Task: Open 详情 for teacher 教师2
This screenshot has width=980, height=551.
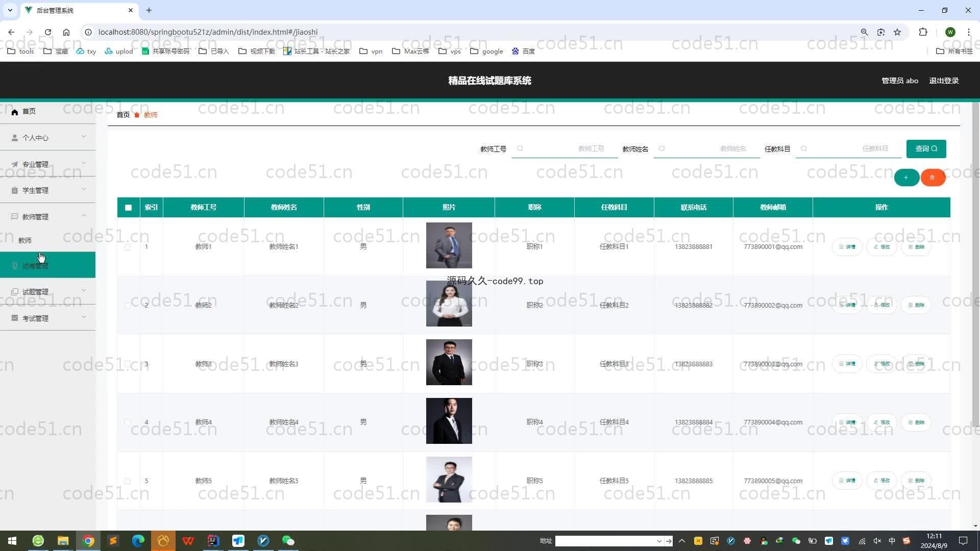Action: pos(847,305)
